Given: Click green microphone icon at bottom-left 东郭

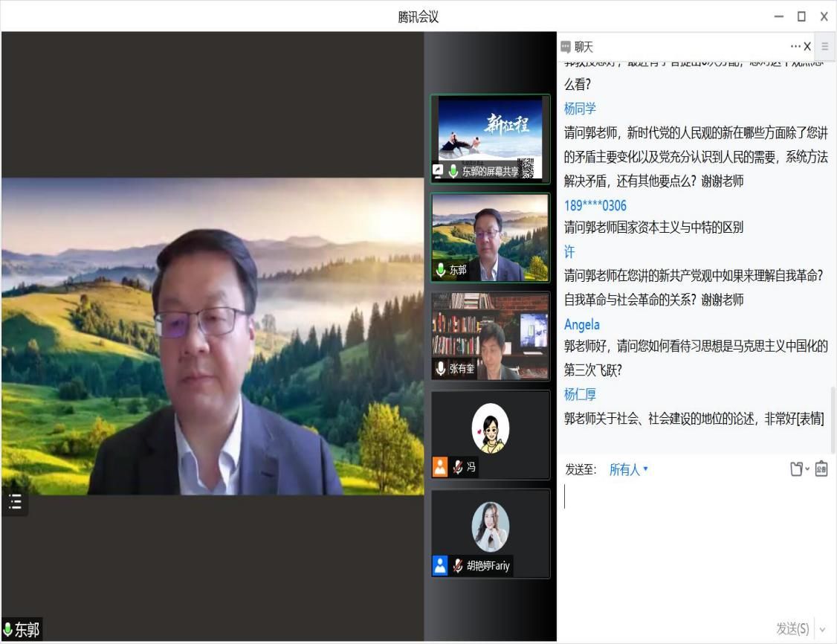Looking at the screenshot, I should click(x=8, y=630).
